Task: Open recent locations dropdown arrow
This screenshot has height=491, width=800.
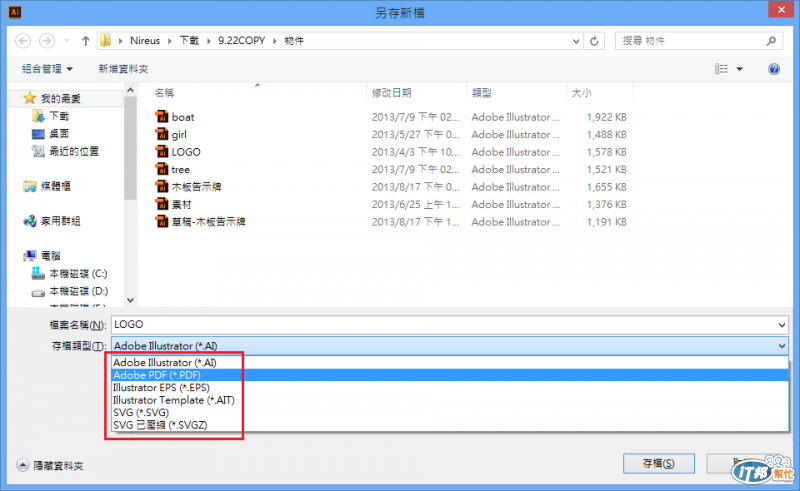Action: click(67, 41)
